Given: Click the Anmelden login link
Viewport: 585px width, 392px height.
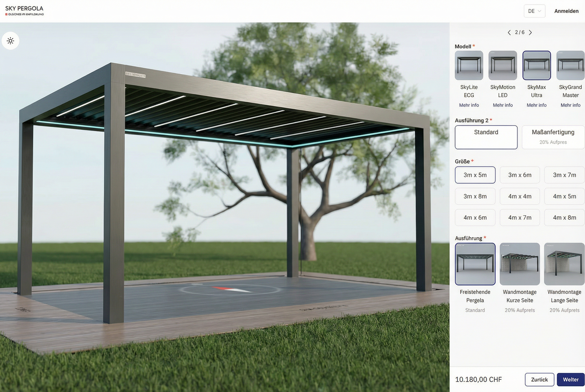Looking at the screenshot, I should point(566,11).
